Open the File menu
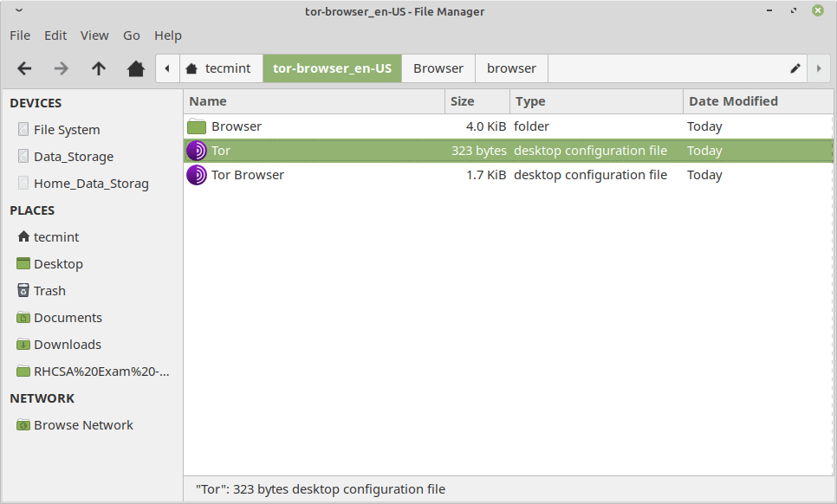Viewport: 837px width, 504px height. [20, 36]
